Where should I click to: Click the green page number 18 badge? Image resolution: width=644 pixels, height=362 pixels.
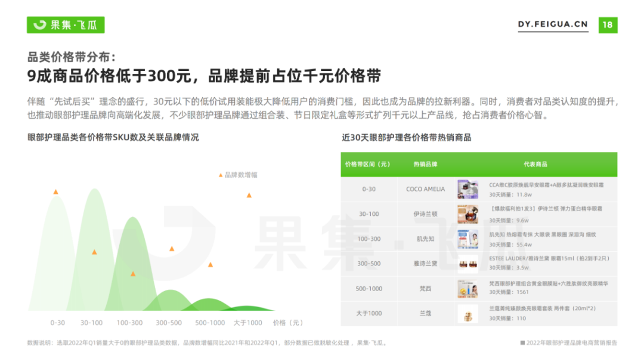point(608,25)
